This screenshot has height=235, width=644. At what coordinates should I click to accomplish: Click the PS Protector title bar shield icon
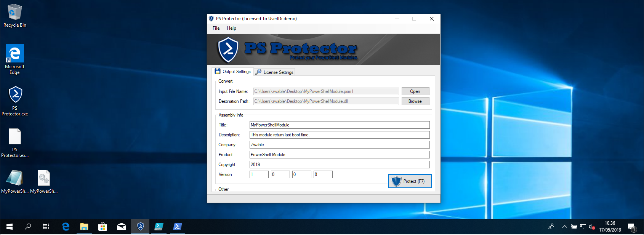[211, 19]
